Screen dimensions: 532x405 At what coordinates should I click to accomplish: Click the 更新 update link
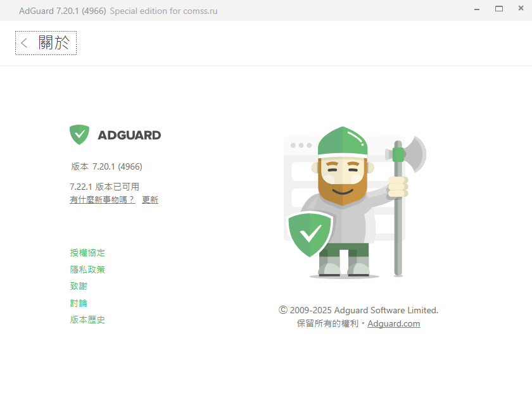pos(150,199)
